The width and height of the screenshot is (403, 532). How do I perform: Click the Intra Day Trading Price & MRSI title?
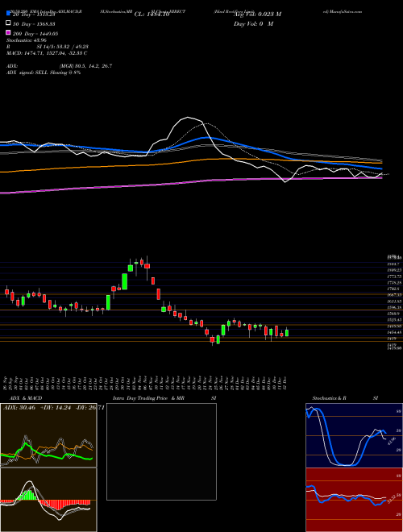165,398
